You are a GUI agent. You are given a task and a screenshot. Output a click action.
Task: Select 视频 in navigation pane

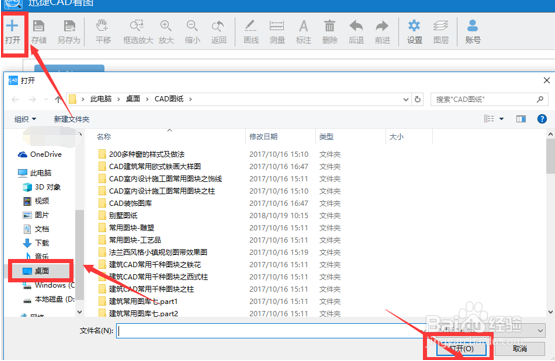pos(36,201)
